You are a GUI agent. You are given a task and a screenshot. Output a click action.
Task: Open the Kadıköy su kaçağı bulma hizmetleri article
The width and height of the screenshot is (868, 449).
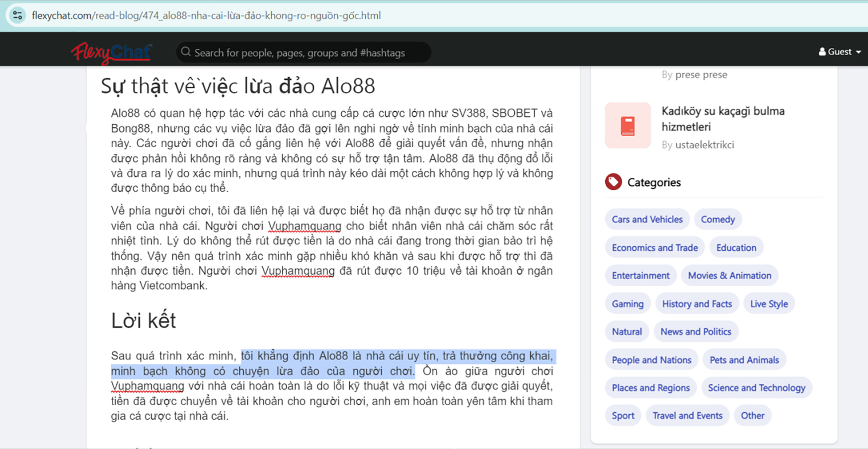click(723, 119)
